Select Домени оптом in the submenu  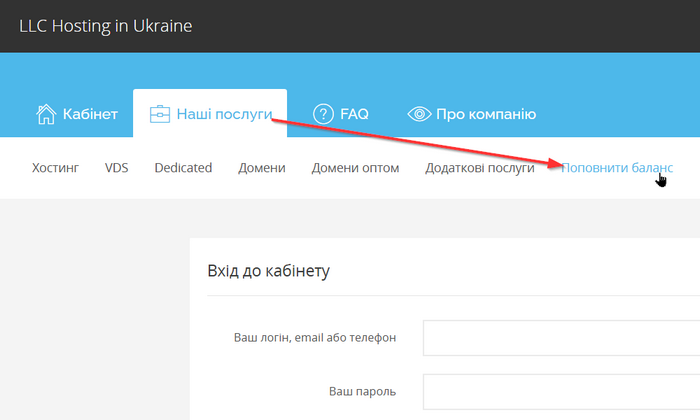(355, 168)
